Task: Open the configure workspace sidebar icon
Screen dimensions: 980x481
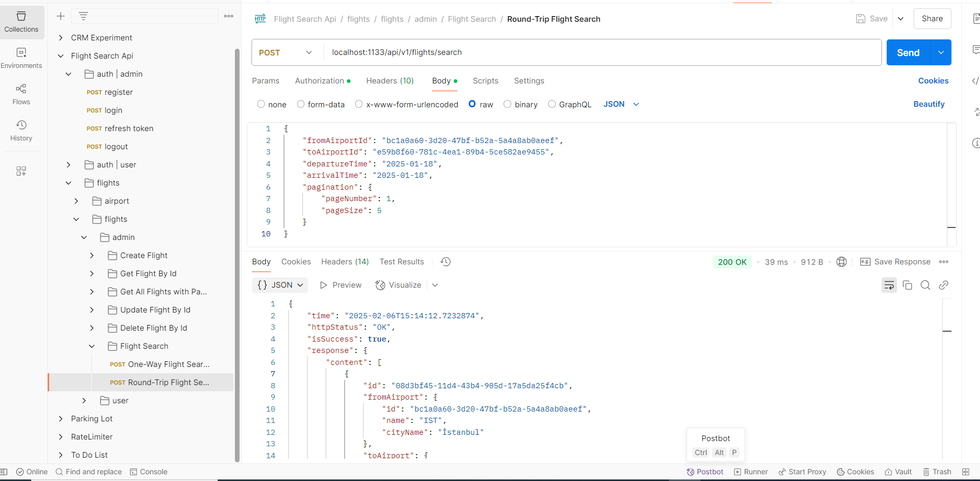Action: tap(21, 171)
